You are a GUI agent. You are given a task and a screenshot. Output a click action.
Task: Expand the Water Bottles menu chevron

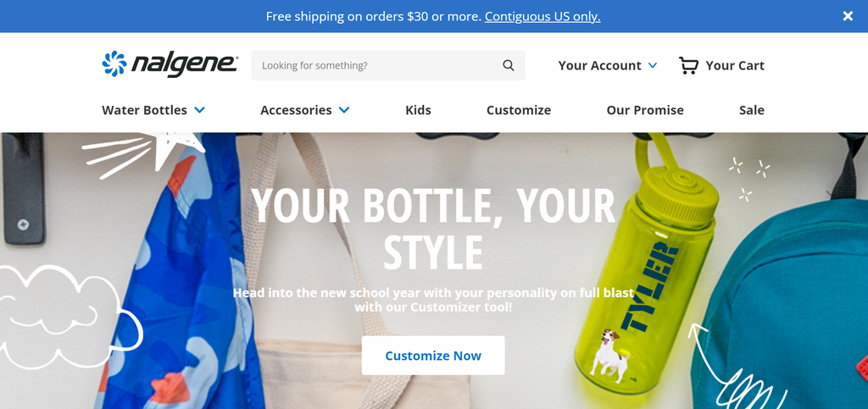click(x=199, y=110)
